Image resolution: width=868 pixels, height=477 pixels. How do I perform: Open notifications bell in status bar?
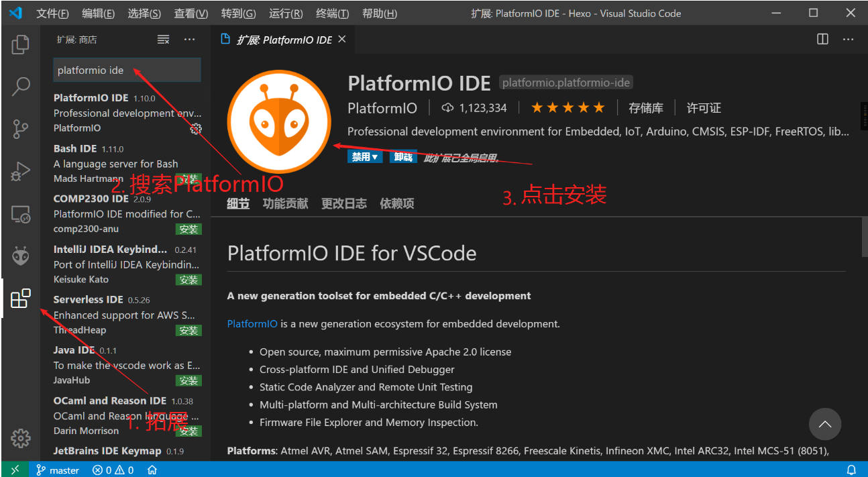pos(851,470)
